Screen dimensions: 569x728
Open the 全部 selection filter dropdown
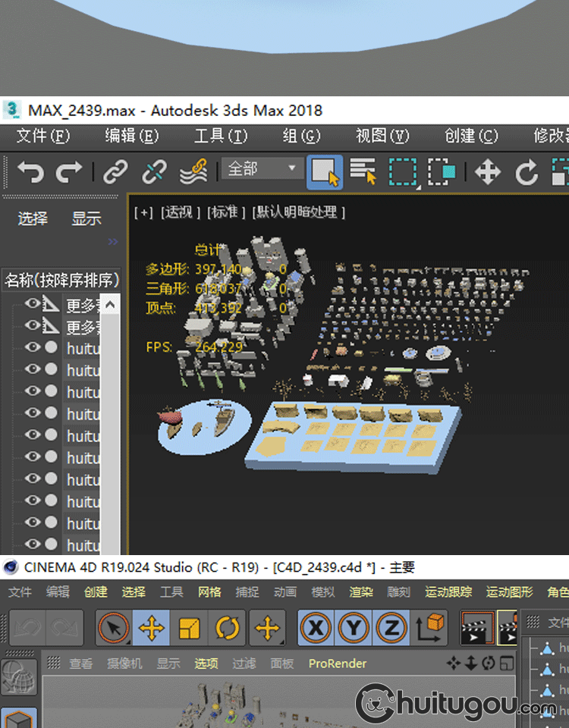[x=262, y=168]
